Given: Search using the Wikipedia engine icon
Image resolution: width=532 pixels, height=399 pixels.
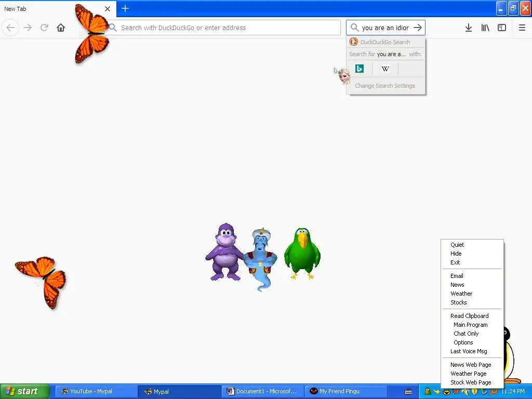Looking at the screenshot, I should pyautogui.click(x=385, y=69).
